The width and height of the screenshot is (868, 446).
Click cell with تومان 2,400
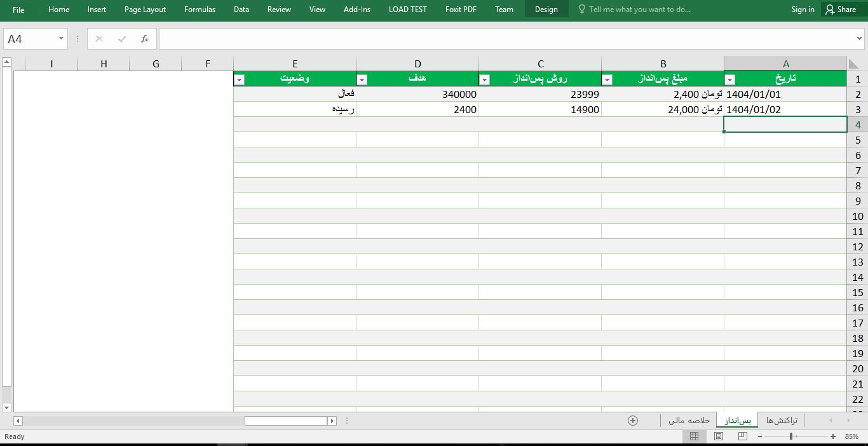(x=663, y=94)
